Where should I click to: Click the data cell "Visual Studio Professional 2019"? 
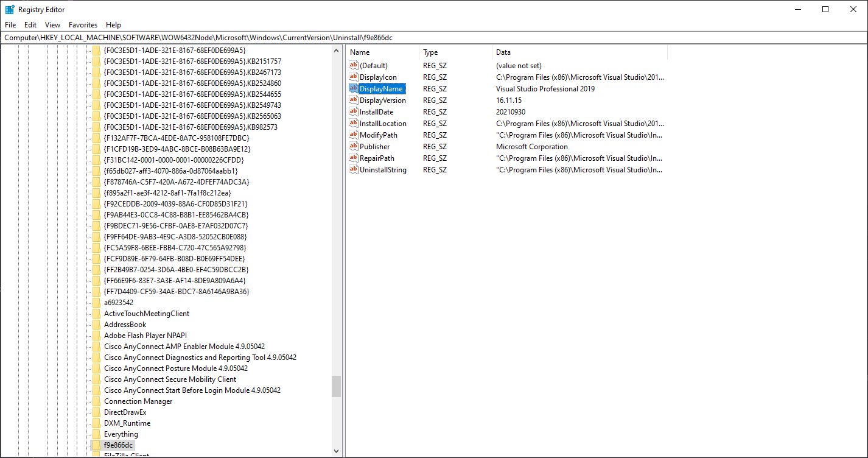click(545, 88)
